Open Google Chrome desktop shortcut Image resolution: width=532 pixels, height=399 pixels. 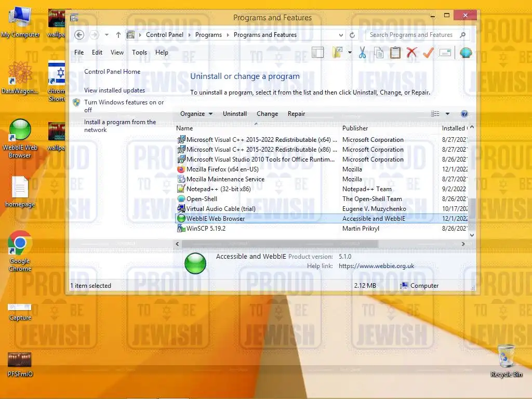20,251
